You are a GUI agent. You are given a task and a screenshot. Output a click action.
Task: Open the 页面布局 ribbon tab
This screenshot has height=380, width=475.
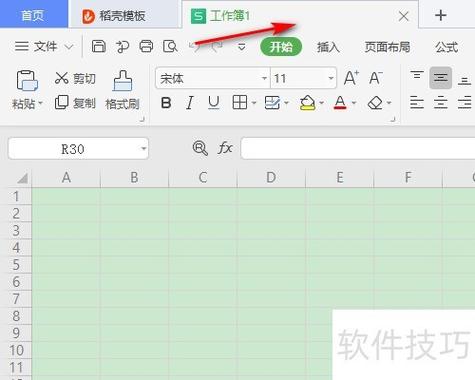point(387,47)
